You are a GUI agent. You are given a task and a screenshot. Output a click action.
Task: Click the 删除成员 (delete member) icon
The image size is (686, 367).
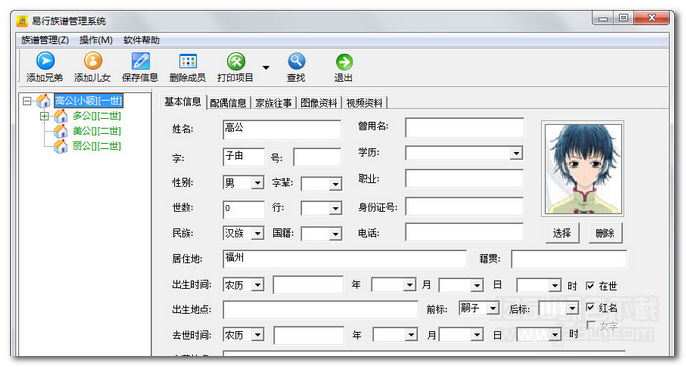(x=188, y=61)
